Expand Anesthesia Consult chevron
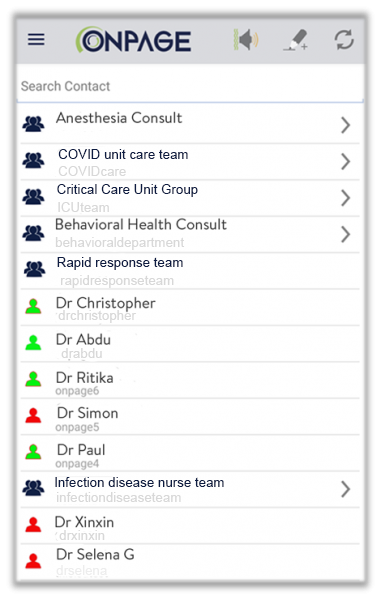This screenshot has height=600, width=381. click(x=345, y=125)
